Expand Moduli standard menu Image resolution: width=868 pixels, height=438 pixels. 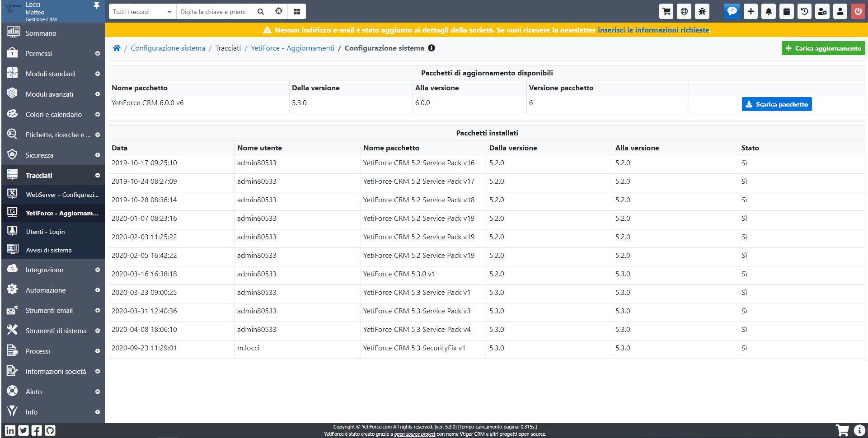[x=53, y=74]
